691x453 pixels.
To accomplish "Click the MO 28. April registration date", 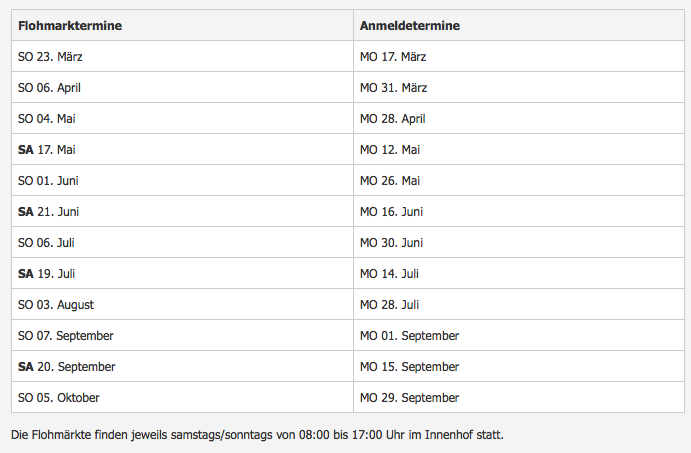I will point(393,118).
